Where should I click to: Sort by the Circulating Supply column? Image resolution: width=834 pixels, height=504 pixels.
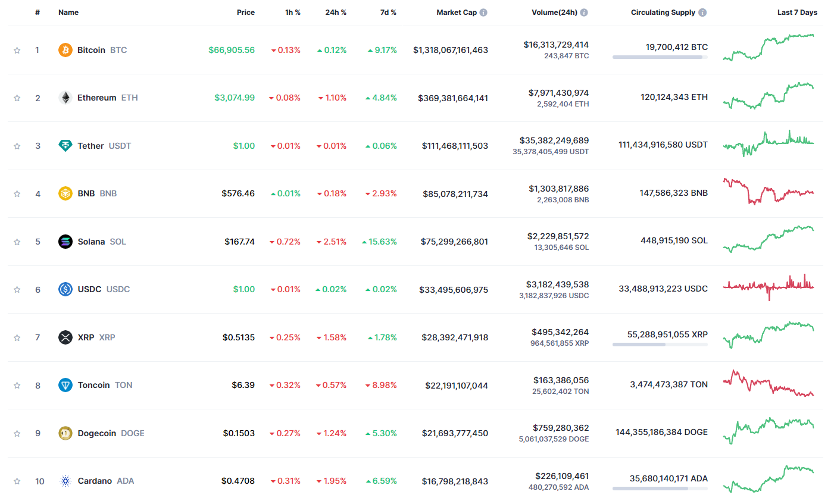tap(663, 12)
